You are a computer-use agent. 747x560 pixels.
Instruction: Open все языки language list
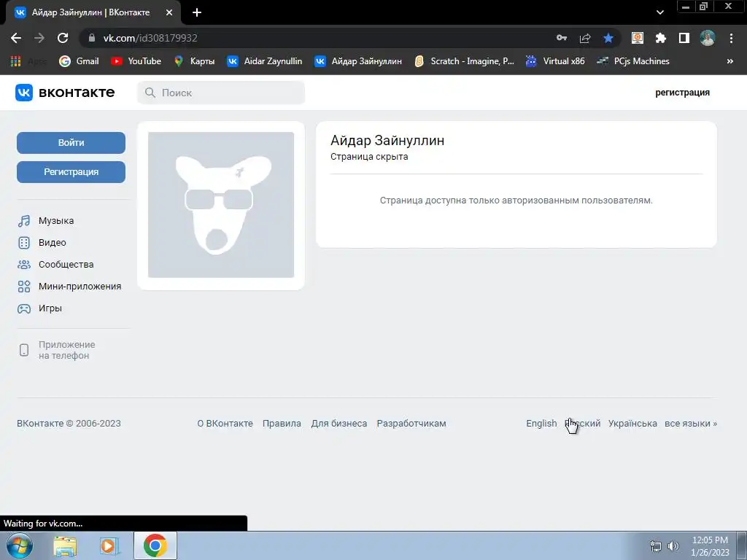691,424
